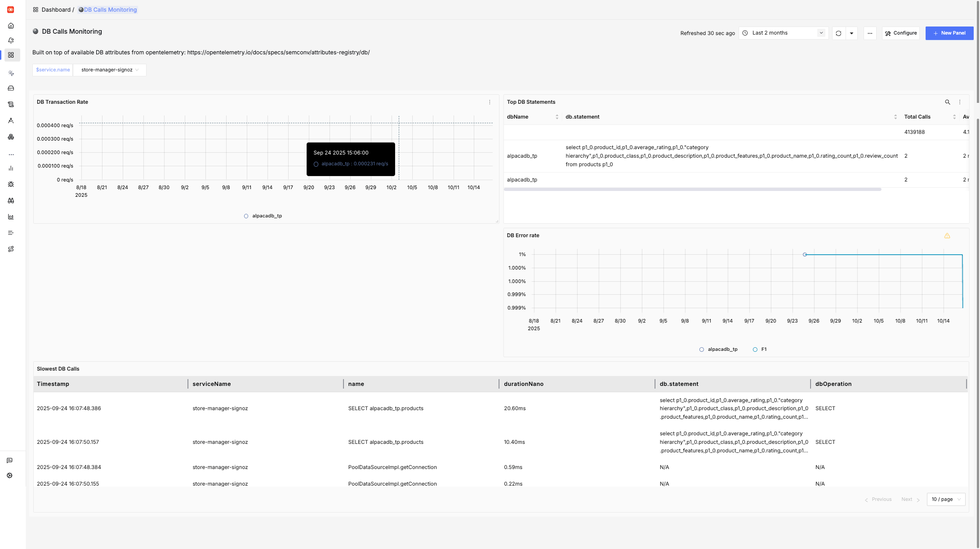Toggle the F1 series in DB Error rate legend

tap(760, 349)
